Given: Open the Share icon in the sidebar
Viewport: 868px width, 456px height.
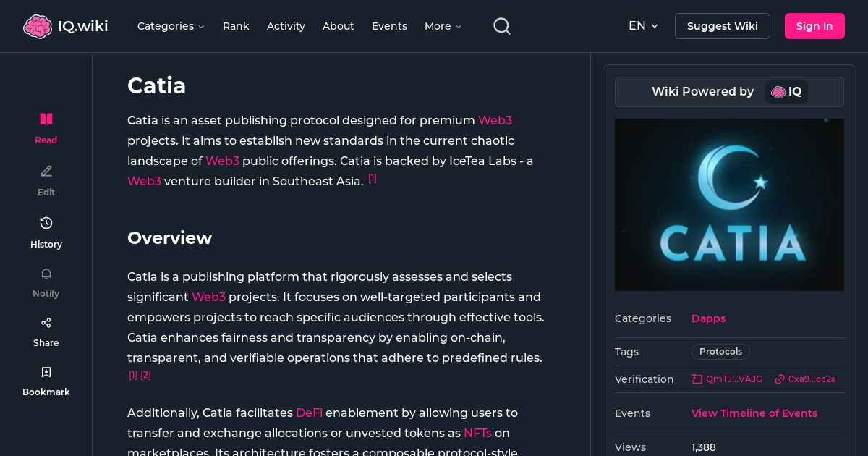Looking at the screenshot, I should pyautogui.click(x=46, y=322).
